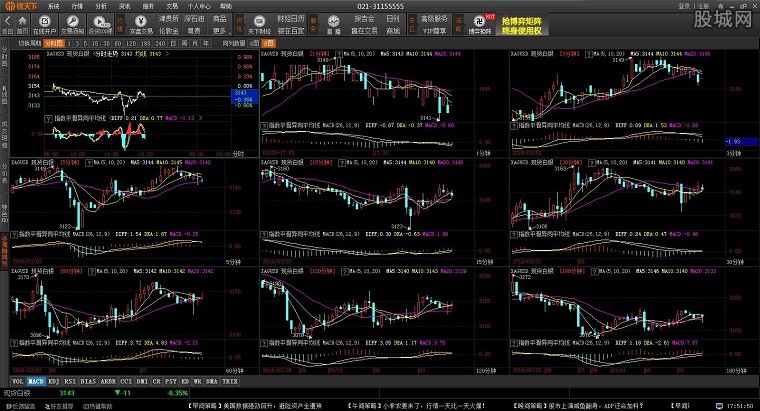The height and width of the screenshot is (411, 760).
Task: Select the BIAS indicator tab
Action: 88,381
